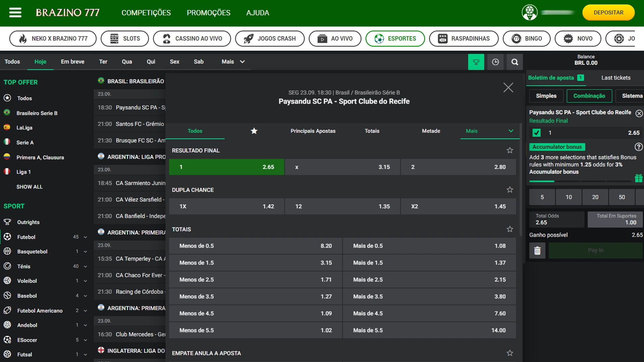This screenshot has width=644, height=362.
Task: Open the trophy competitions icon
Action: tap(476, 62)
